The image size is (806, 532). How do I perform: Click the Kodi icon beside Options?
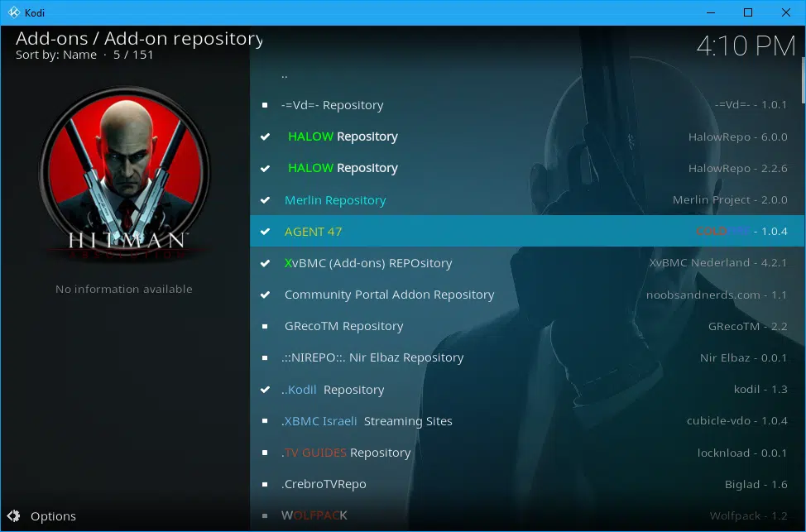point(13,515)
